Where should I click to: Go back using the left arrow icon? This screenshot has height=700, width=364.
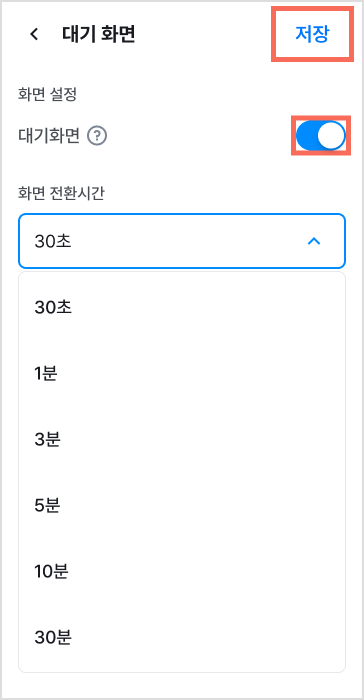(34, 34)
